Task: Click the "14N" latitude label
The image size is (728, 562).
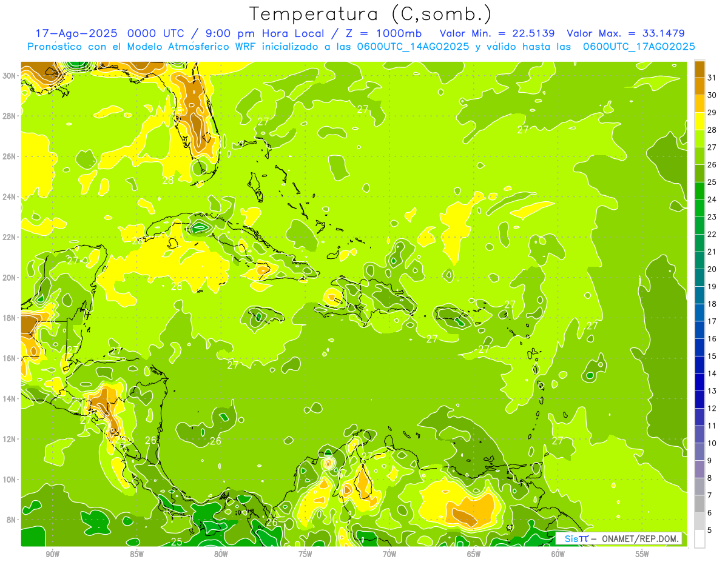Action: (x=9, y=398)
